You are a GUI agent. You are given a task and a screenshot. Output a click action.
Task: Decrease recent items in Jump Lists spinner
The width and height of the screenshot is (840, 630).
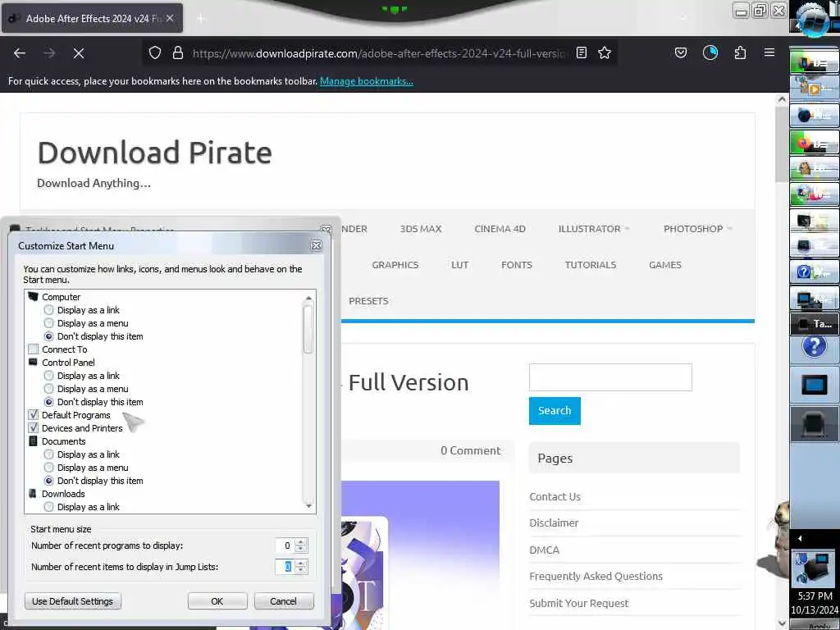(300, 571)
